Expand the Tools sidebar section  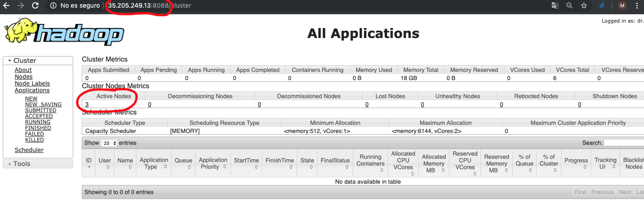(x=38, y=164)
